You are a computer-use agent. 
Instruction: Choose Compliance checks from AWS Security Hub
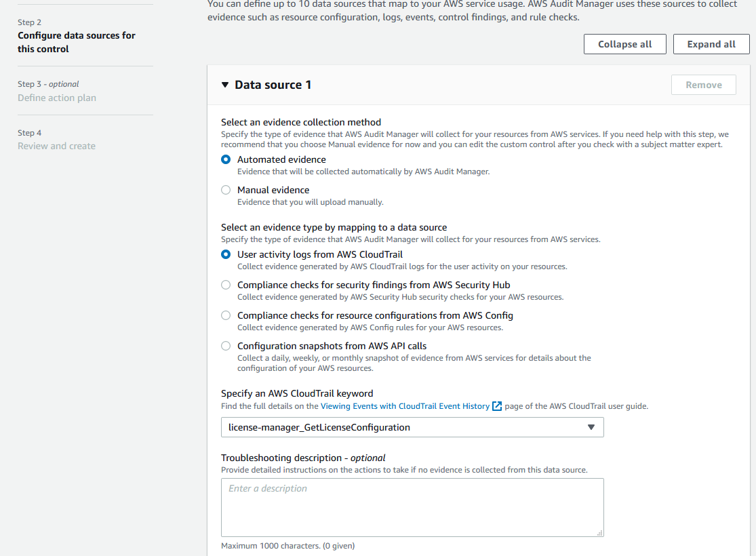pos(226,285)
